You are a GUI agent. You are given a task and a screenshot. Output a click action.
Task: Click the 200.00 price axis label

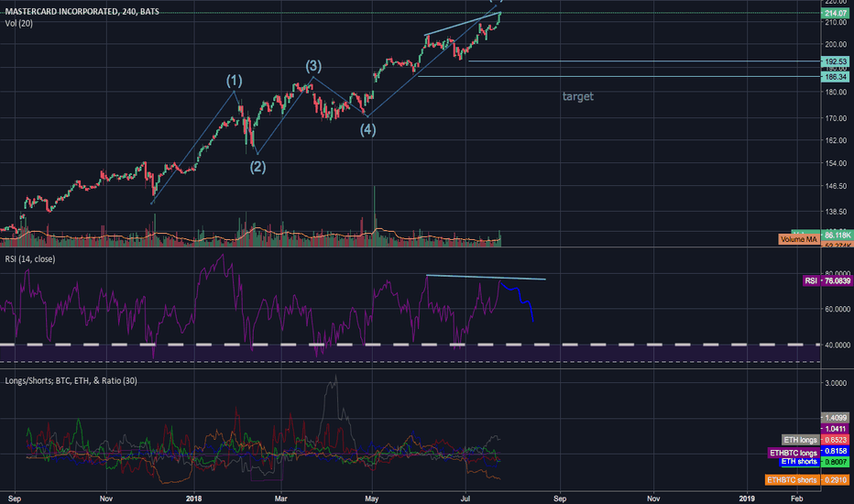click(x=836, y=44)
